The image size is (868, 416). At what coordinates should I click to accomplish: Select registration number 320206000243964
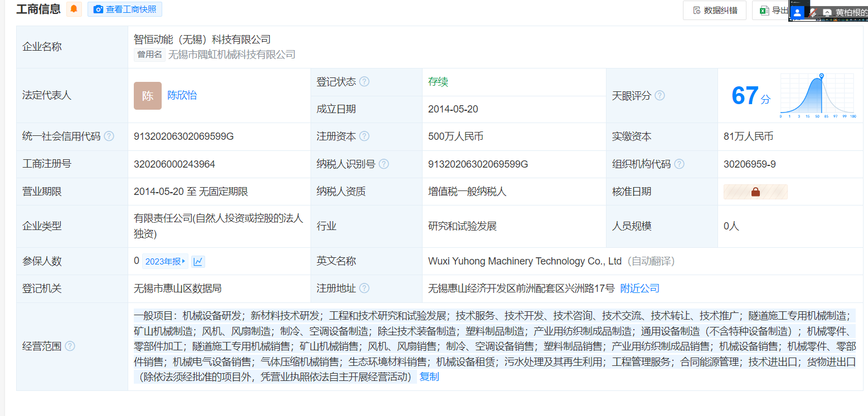click(174, 164)
